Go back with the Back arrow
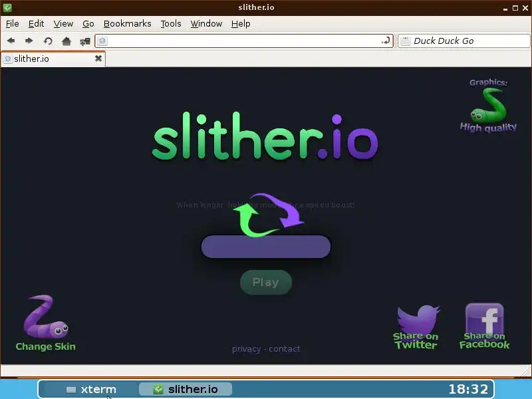 [x=11, y=41]
